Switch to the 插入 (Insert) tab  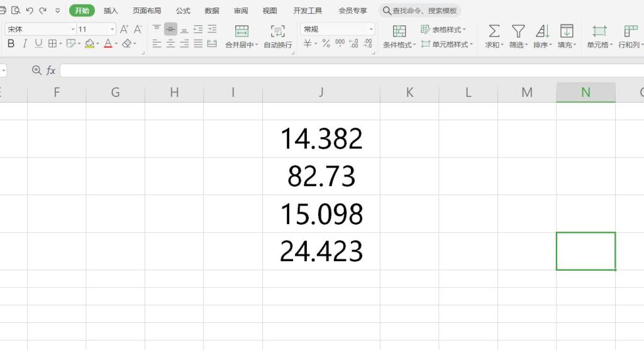click(111, 11)
